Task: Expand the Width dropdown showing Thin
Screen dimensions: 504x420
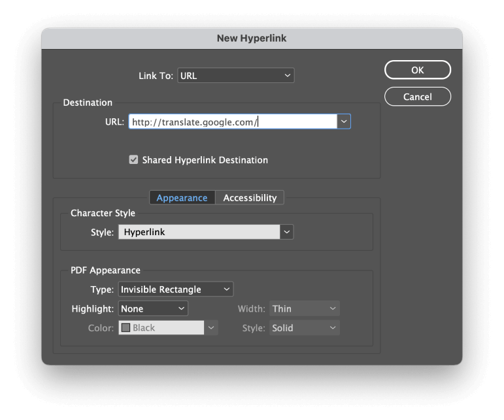Action: tap(305, 308)
